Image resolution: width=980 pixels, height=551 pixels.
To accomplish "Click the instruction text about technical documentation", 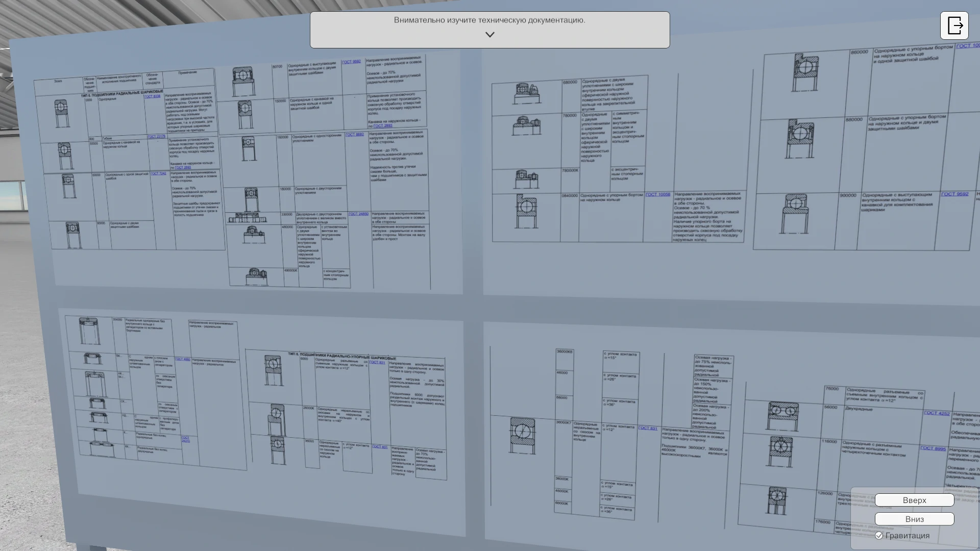I will [x=489, y=20].
